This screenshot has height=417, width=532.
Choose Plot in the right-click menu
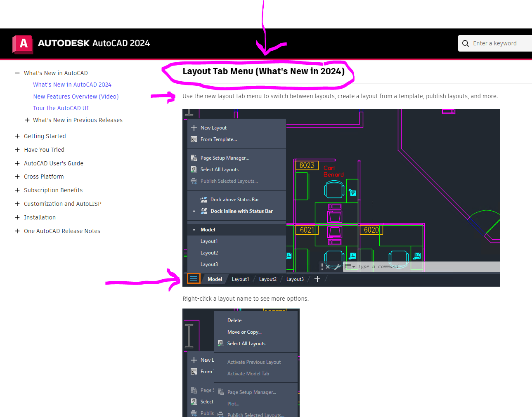tap(256, 404)
